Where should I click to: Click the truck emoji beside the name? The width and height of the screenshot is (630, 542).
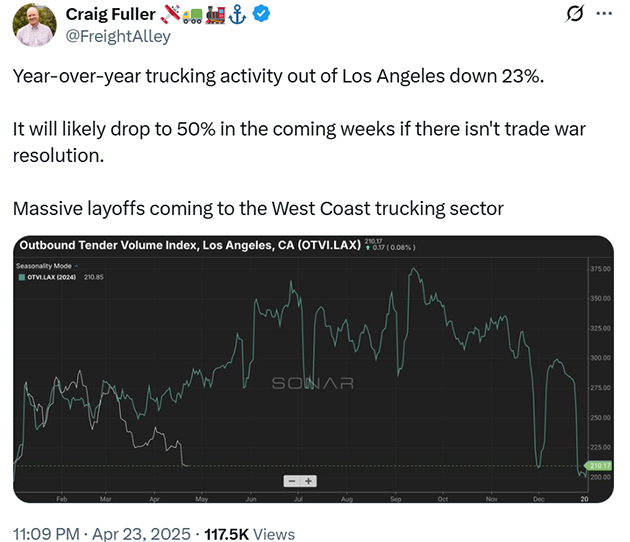[x=192, y=16]
